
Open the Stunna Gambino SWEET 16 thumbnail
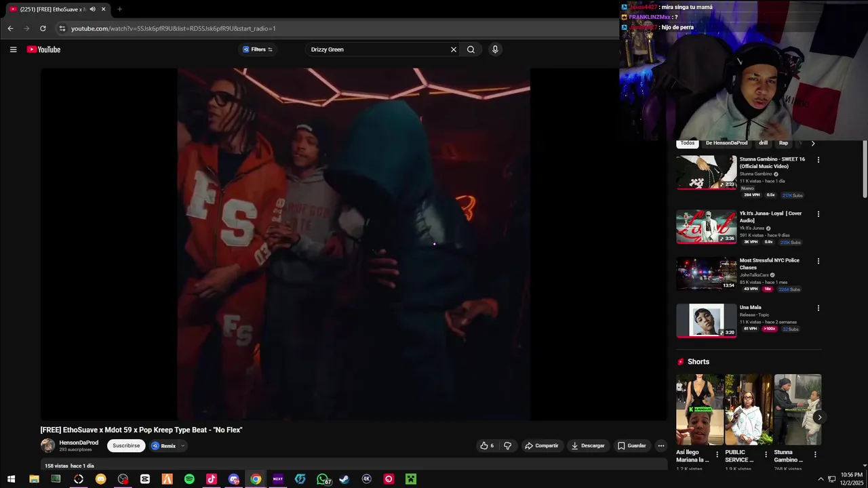[706, 172]
